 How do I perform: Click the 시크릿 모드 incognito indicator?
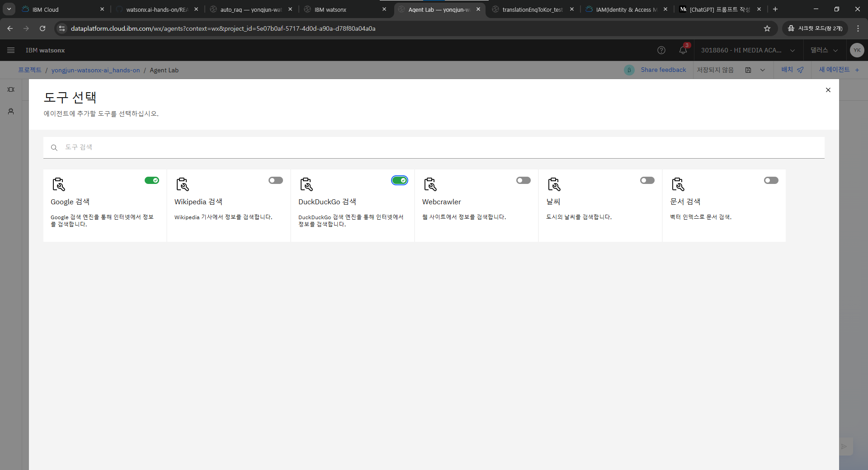(x=815, y=28)
